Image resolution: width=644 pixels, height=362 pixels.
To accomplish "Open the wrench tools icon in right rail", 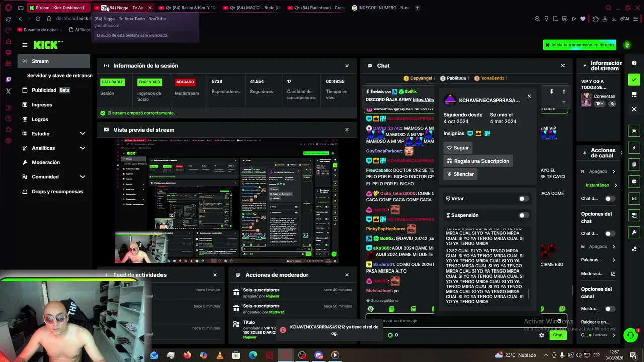I will click(634, 232).
